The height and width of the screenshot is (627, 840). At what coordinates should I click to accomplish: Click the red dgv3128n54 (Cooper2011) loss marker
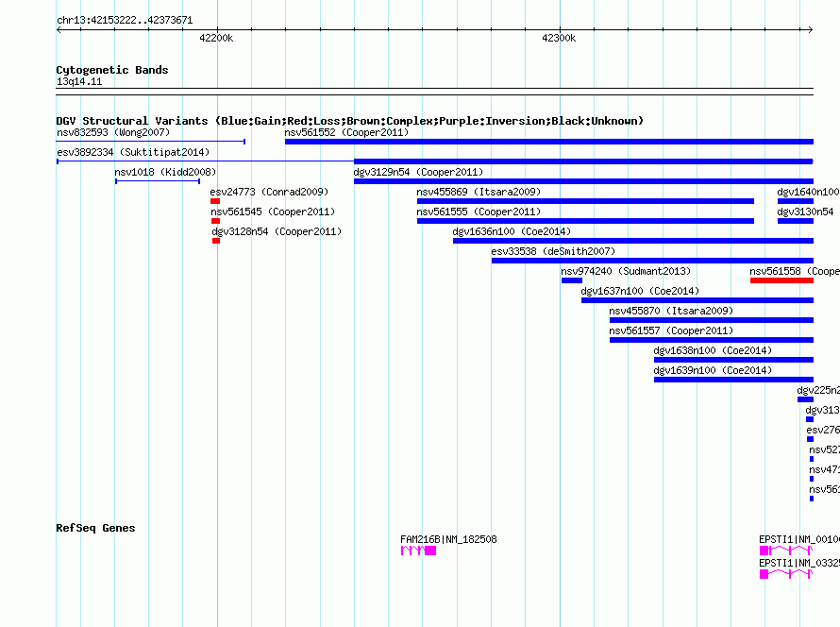coord(216,241)
